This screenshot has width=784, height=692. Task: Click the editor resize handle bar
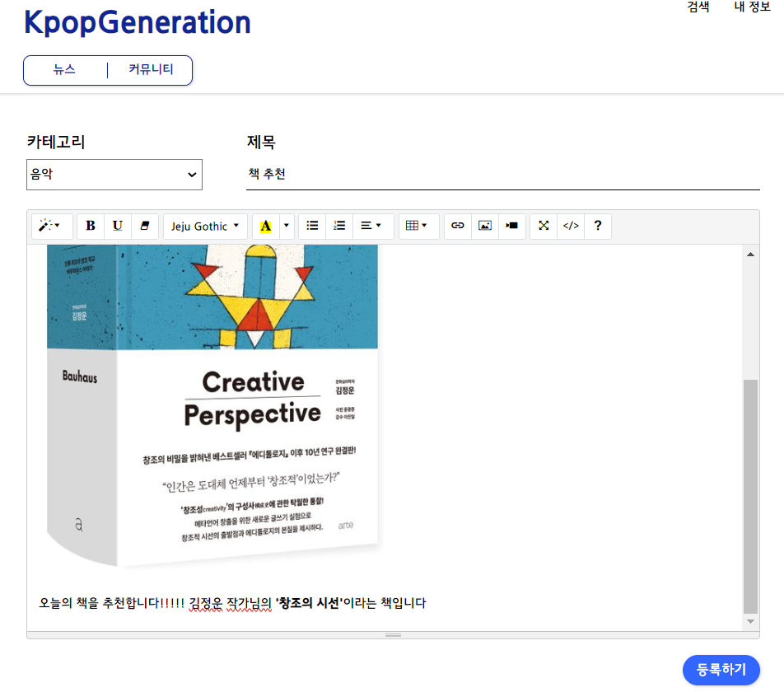tap(393, 635)
